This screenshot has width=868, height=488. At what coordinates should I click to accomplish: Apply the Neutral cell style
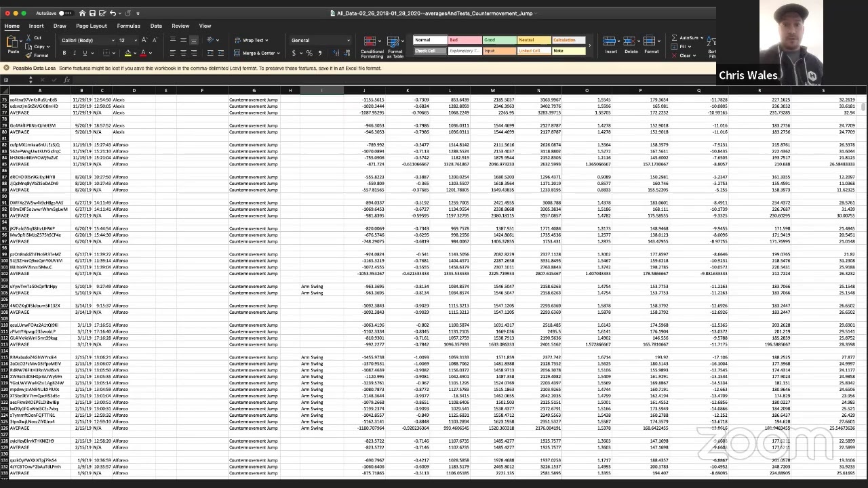(x=534, y=40)
